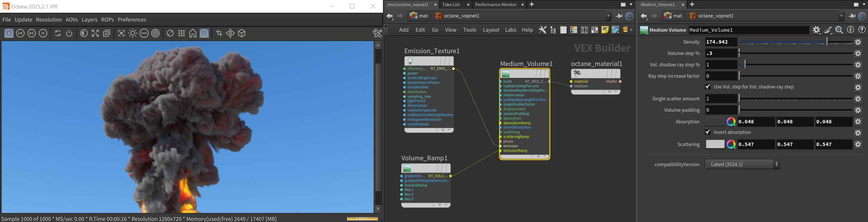Open the color palette icon in network toolbar
The image size is (868, 222).
pos(573,30)
